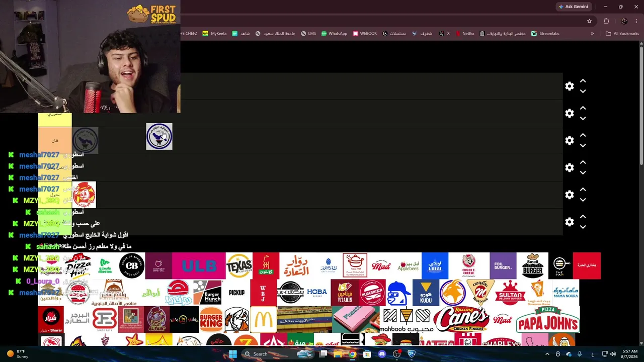Image resolution: width=644 pixels, height=362 pixels.
Task: Select the Hoba burger logo
Action: coord(317,293)
